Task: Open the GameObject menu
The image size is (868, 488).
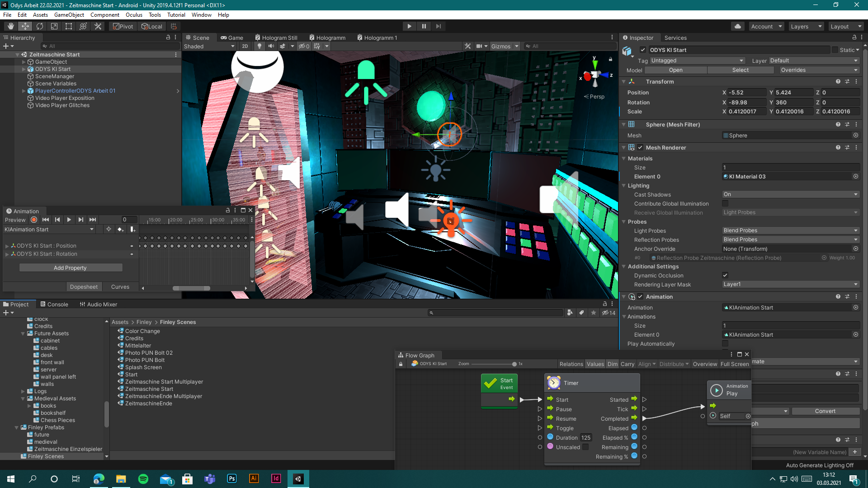Action: 69,14
